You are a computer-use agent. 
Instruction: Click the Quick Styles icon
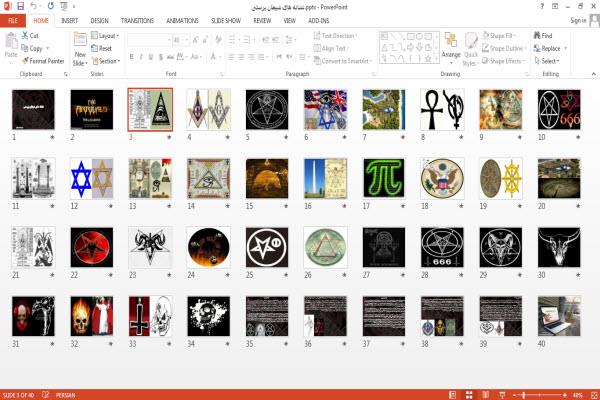[x=471, y=41]
